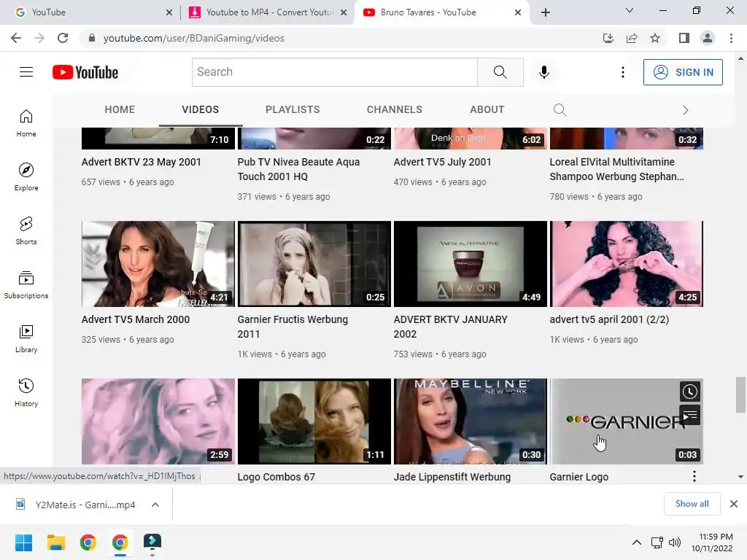The width and height of the screenshot is (747, 560).
Task: Open Library in sidebar
Action: click(x=26, y=338)
